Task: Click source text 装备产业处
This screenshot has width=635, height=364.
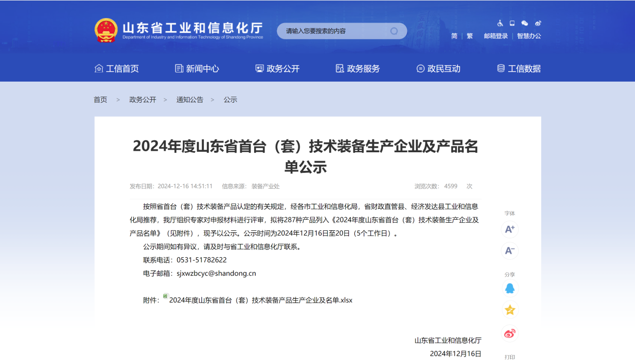Action: pyautogui.click(x=265, y=186)
